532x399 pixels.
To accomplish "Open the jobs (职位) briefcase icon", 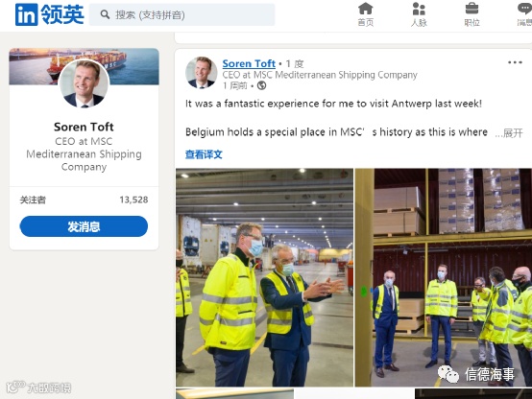I will pos(472,9).
